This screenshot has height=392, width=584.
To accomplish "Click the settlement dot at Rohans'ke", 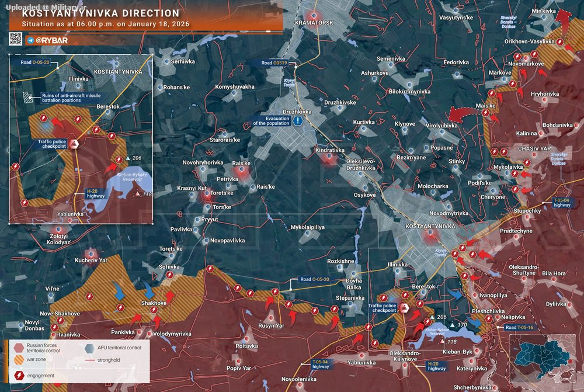I will (x=160, y=88).
